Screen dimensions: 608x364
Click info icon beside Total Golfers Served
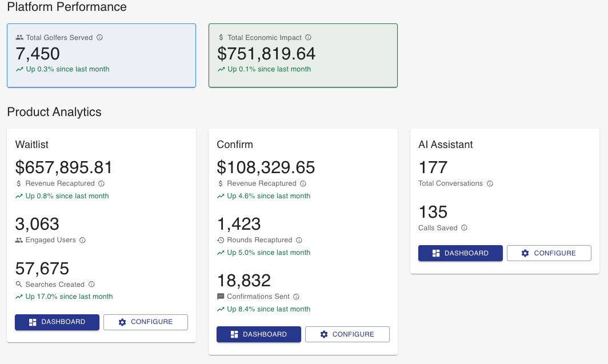[99, 38]
